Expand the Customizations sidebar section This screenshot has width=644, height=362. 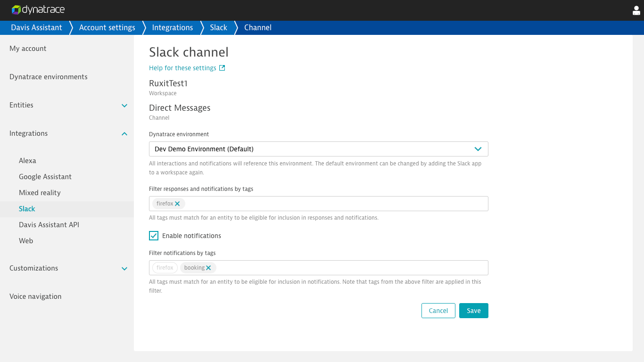124,268
